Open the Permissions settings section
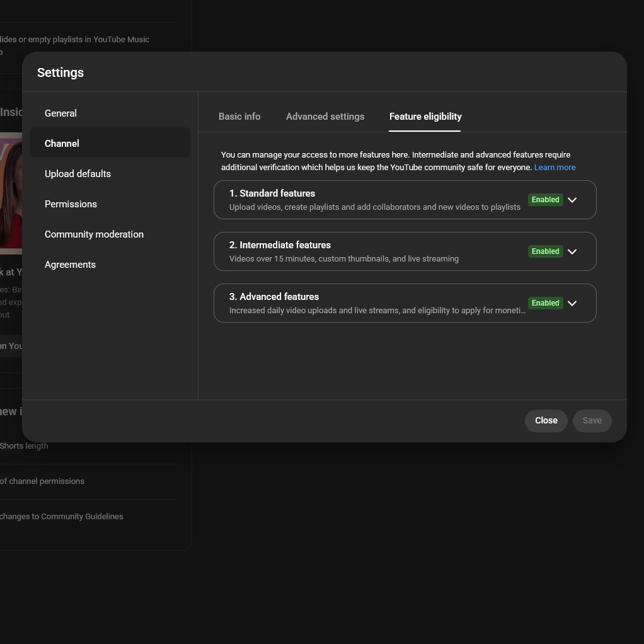Image resolution: width=644 pixels, height=644 pixels. (71, 204)
